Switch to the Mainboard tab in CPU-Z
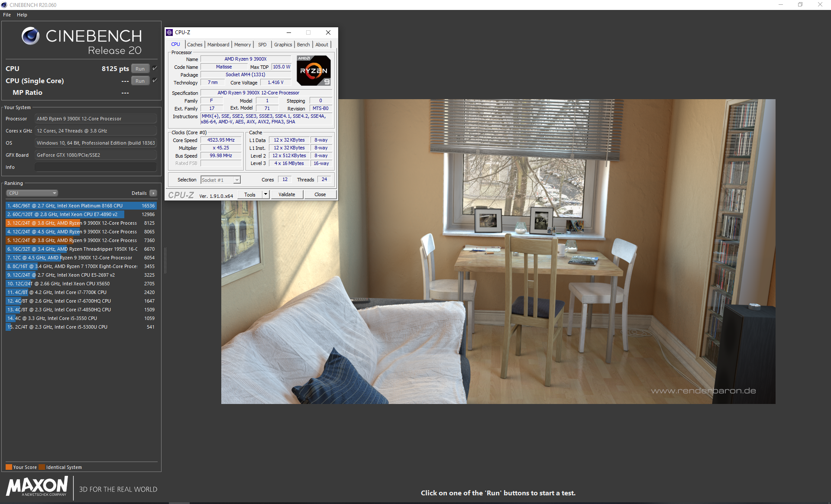 (218, 45)
